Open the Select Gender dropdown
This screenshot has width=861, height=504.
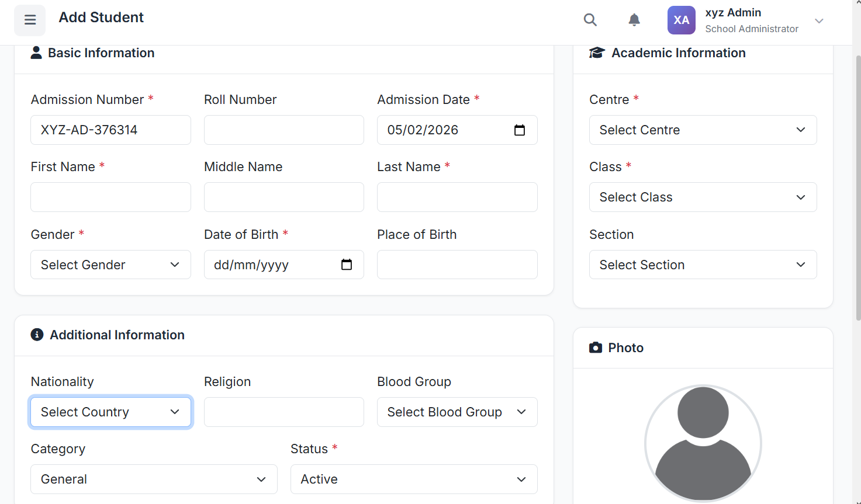pyautogui.click(x=110, y=265)
